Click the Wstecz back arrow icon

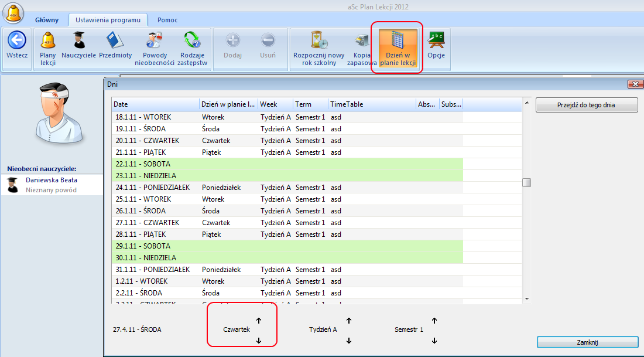pos(17,40)
